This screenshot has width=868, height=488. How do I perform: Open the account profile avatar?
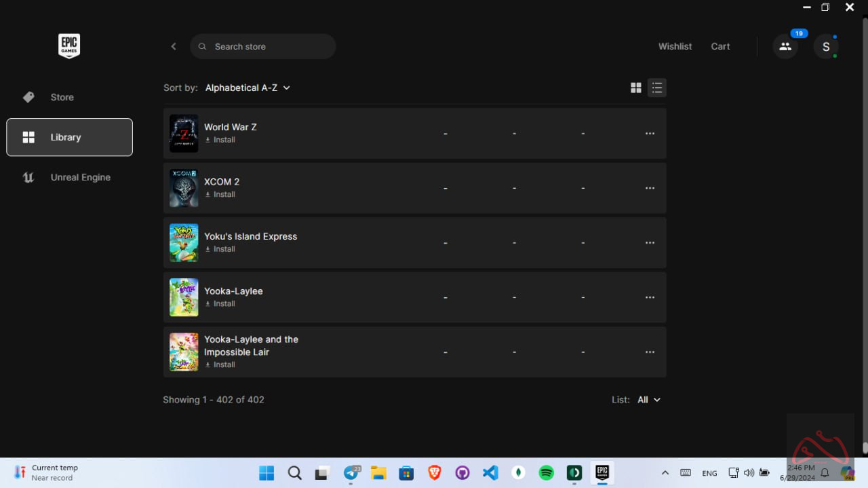[x=826, y=46]
